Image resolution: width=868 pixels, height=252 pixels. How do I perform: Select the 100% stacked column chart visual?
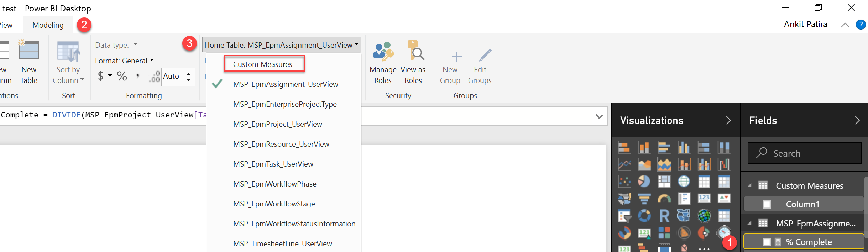pyautogui.click(x=724, y=147)
